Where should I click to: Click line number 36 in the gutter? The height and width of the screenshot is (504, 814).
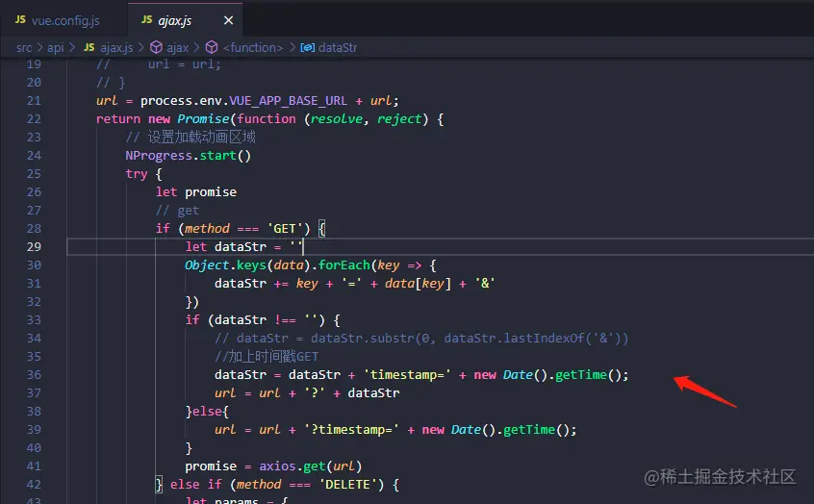pos(34,375)
